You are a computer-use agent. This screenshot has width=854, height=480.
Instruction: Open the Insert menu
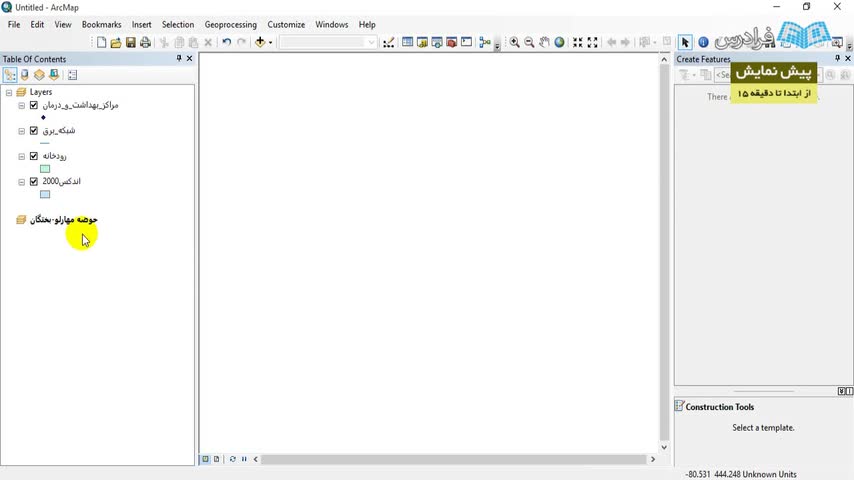142,25
